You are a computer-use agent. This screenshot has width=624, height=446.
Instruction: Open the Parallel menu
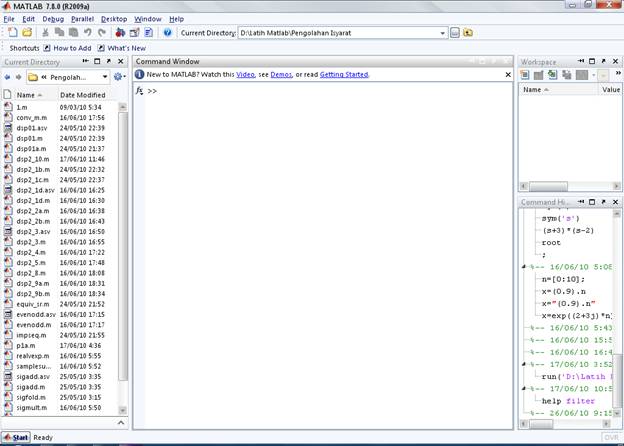[82, 18]
